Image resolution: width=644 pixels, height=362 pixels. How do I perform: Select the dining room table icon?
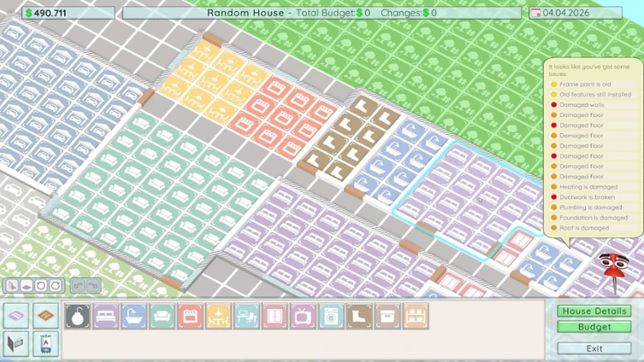(x=218, y=316)
